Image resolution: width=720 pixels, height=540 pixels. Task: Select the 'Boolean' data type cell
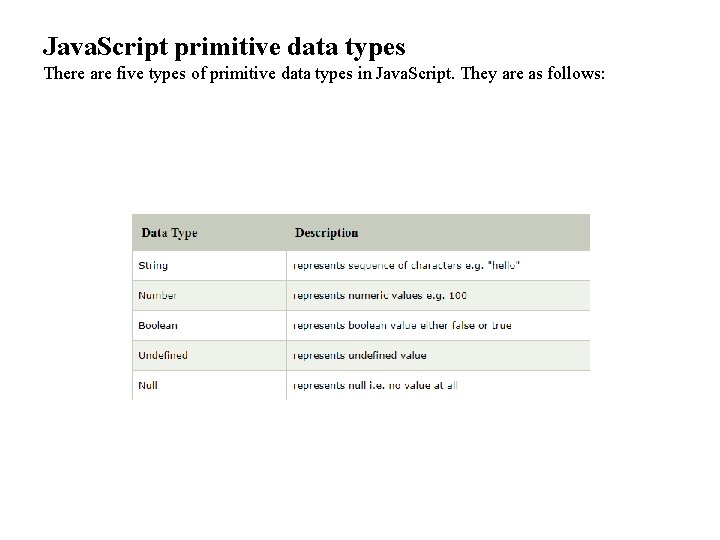pyautogui.click(x=158, y=325)
